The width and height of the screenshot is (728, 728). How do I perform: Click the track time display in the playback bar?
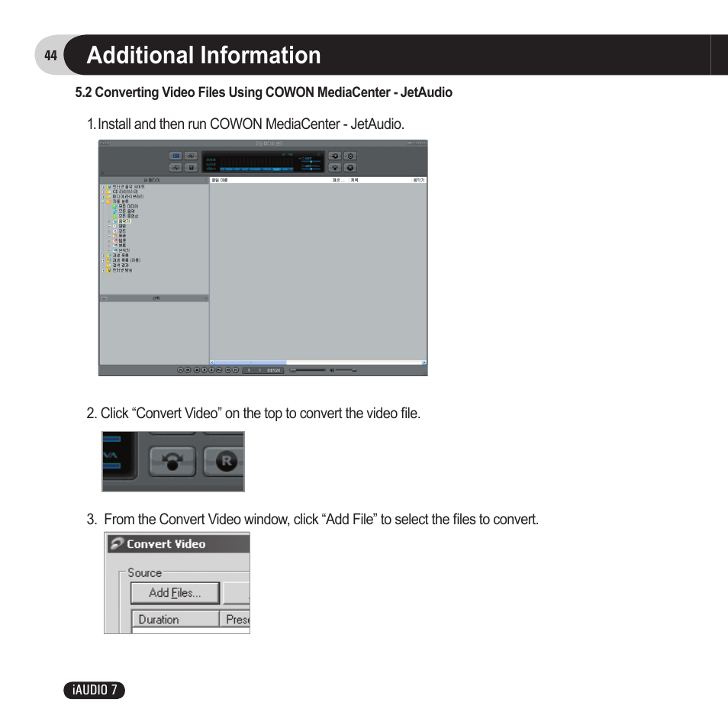click(x=263, y=370)
